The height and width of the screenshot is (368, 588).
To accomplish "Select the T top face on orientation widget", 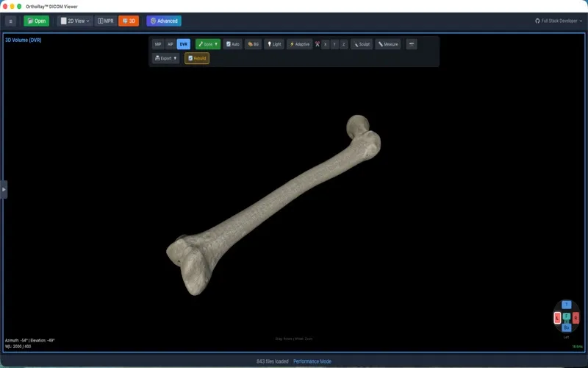I will click(566, 305).
